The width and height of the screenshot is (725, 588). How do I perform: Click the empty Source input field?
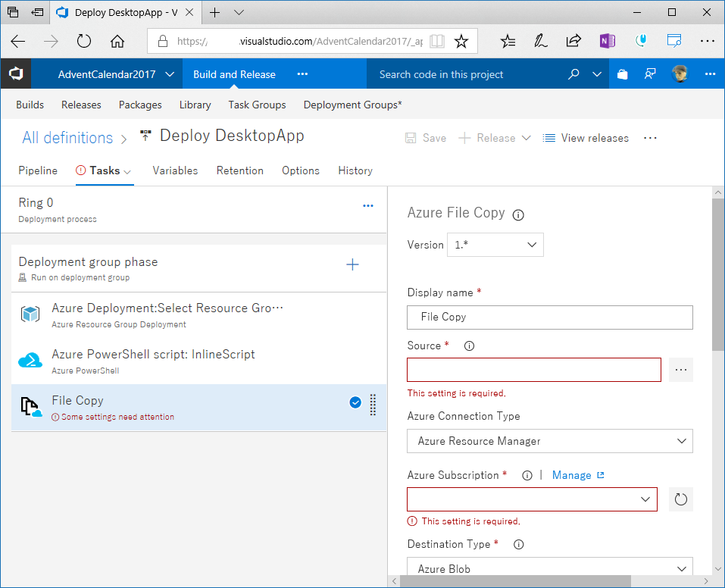[x=534, y=370]
